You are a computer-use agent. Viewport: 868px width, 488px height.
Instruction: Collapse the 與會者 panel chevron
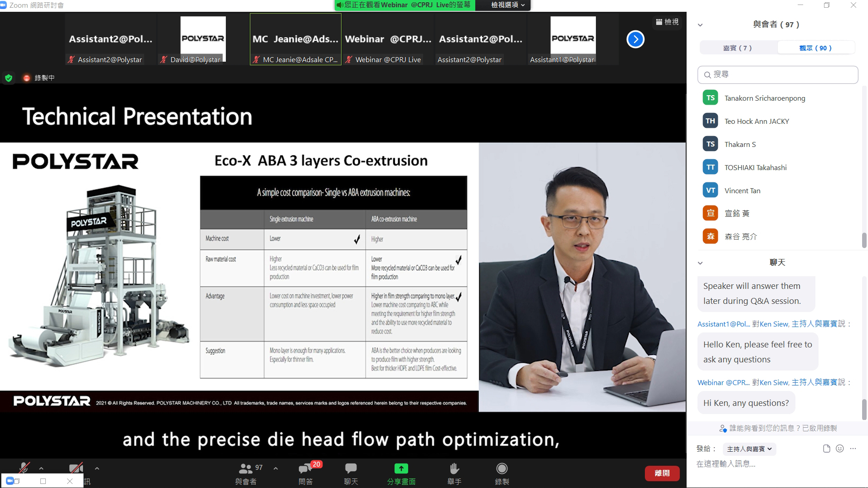tap(700, 25)
